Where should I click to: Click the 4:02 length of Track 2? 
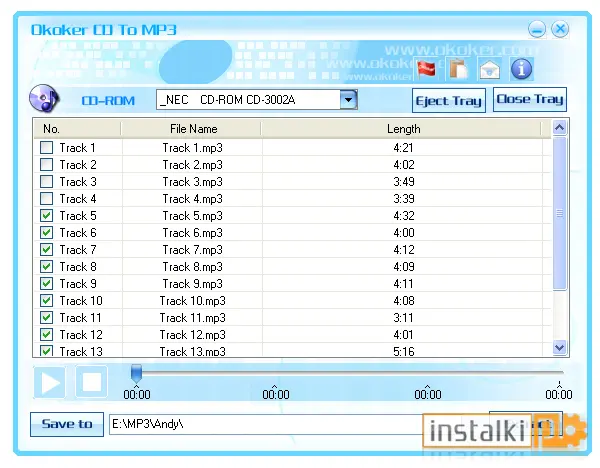pos(403,165)
